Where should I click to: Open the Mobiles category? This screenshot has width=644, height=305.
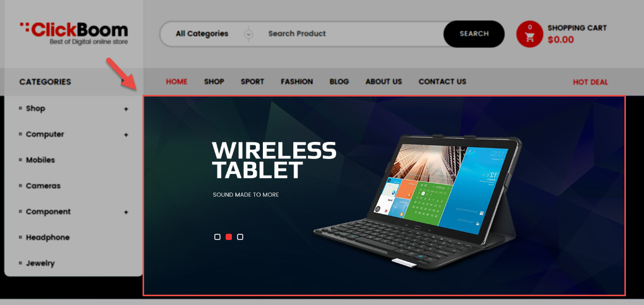(40, 160)
